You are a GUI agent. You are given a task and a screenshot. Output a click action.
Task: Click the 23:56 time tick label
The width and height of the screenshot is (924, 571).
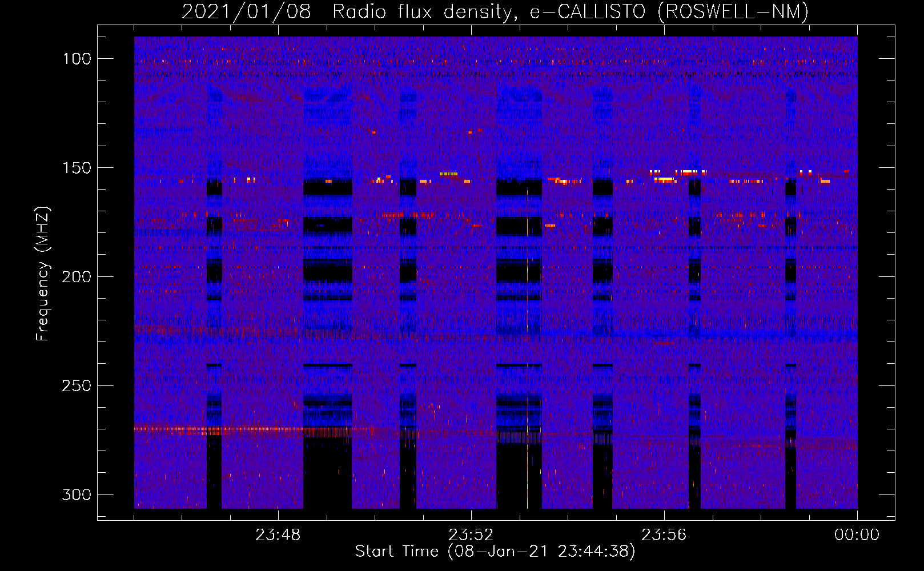664,535
